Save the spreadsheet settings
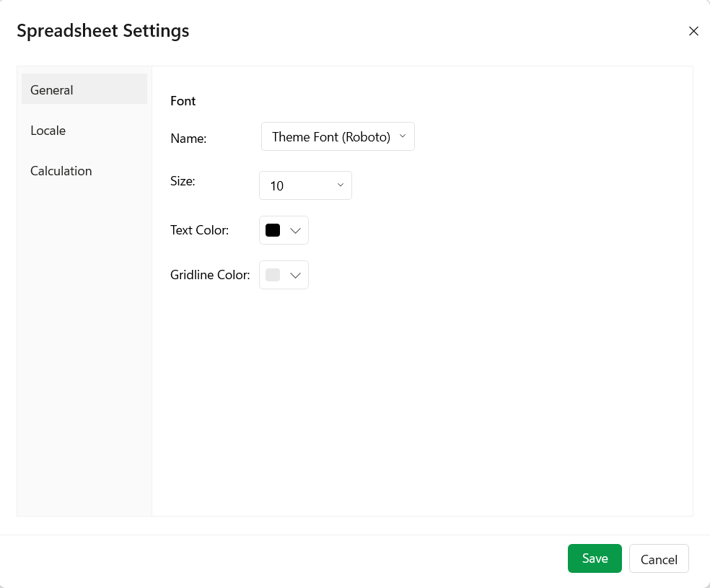Viewport: 710px width, 588px height. click(595, 558)
